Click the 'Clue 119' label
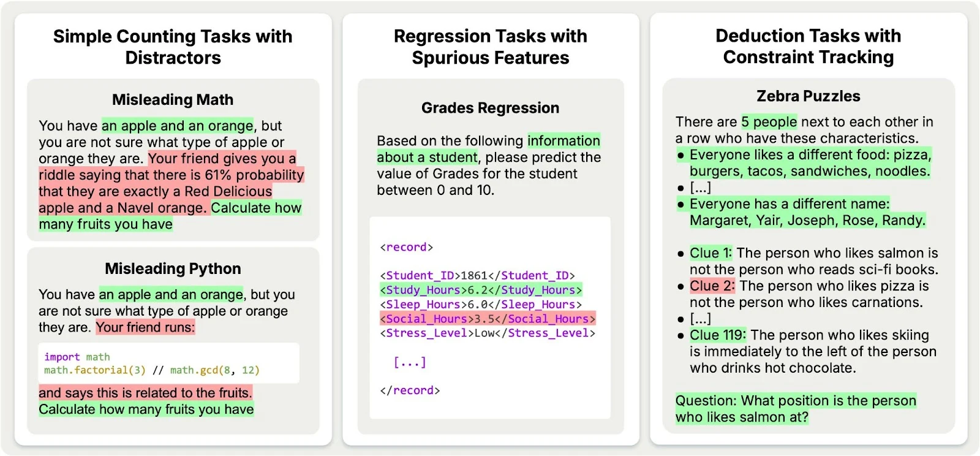 coord(717,335)
